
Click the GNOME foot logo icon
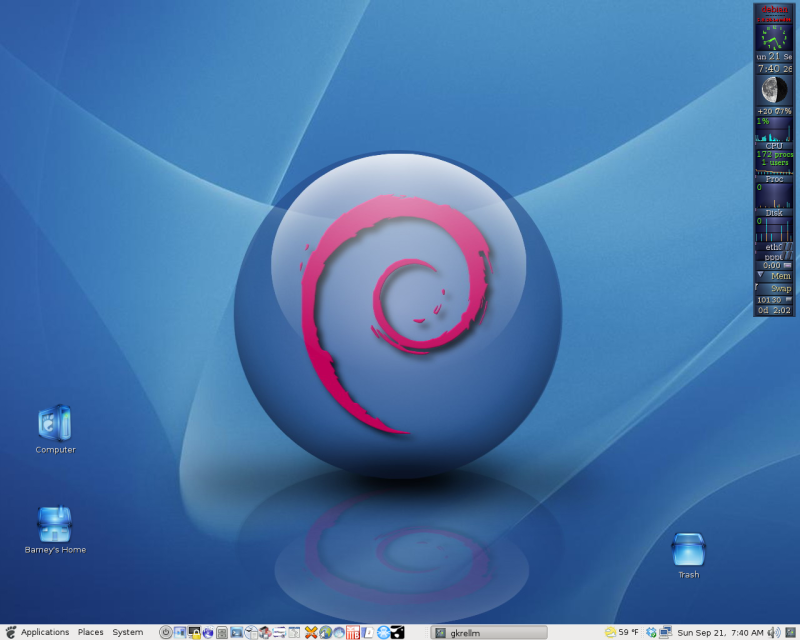[x=10, y=632]
